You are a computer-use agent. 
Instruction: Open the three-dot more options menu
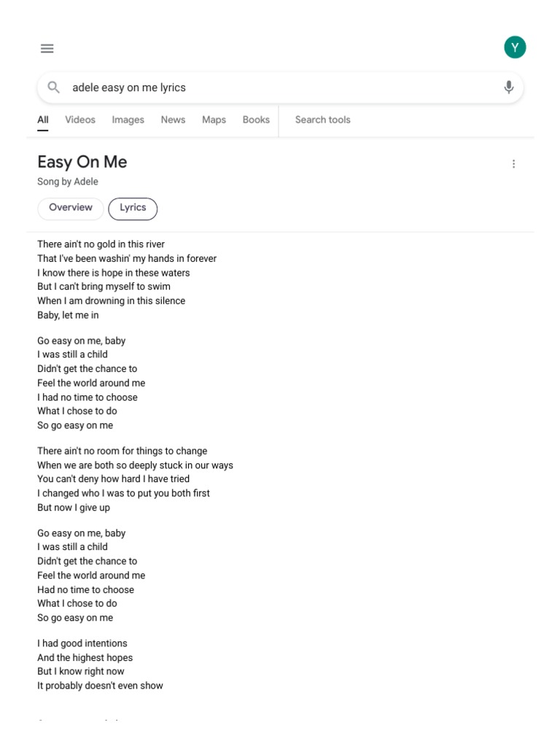coord(513,164)
